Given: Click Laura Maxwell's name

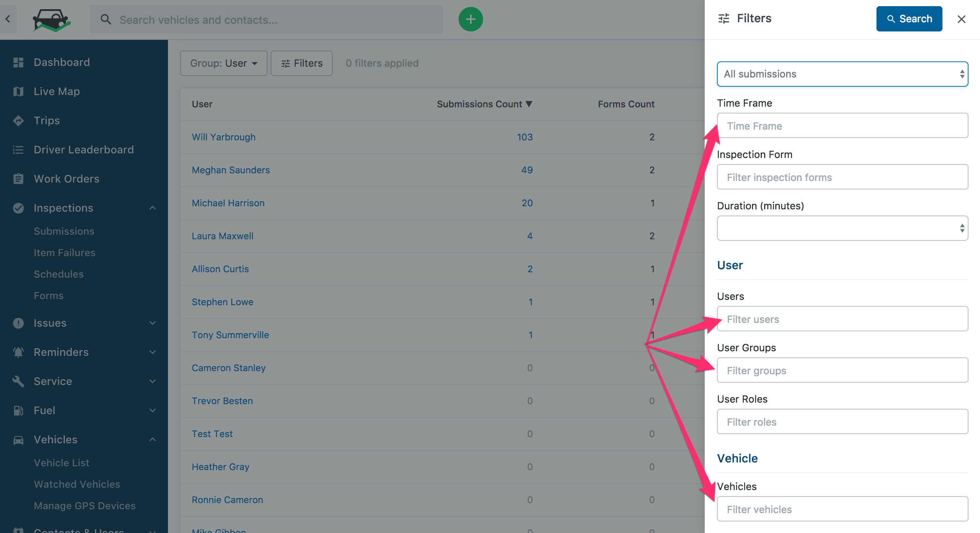Looking at the screenshot, I should pyautogui.click(x=223, y=236).
